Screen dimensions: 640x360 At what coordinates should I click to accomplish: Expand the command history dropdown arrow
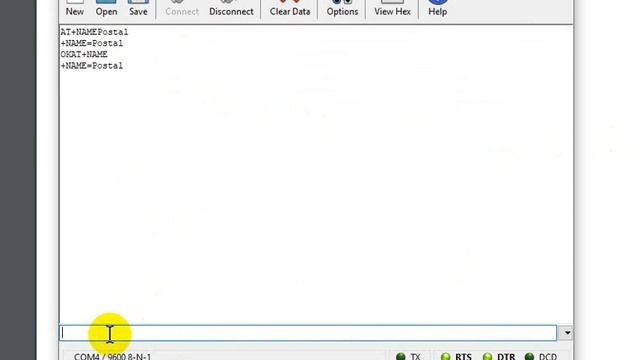[567, 333]
